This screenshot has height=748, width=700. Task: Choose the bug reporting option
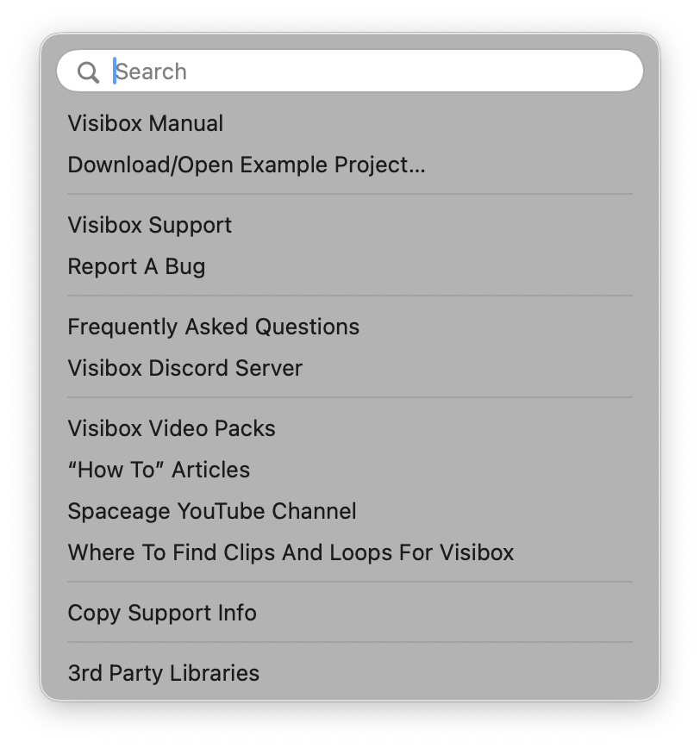click(x=136, y=266)
